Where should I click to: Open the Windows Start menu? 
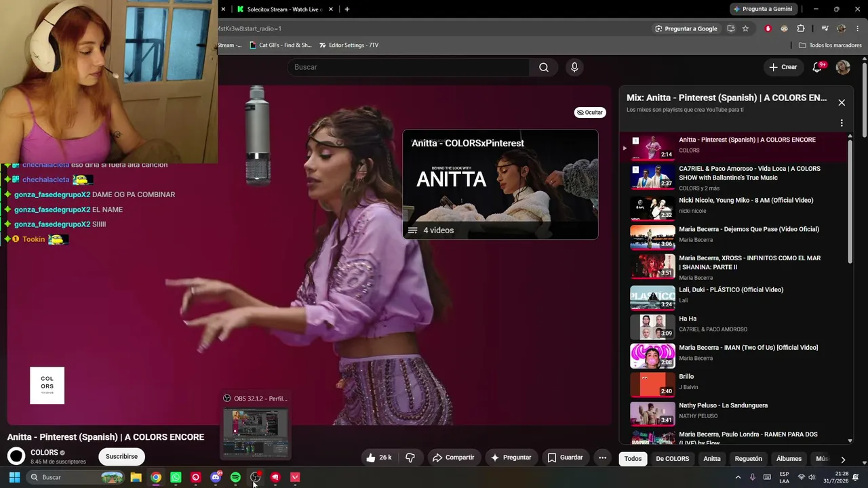click(x=14, y=477)
